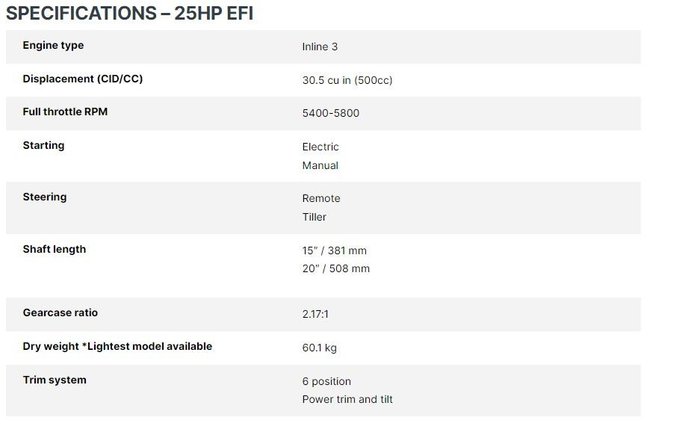Image resolution: width=700 pixels, height=436 pixels.
Task: Click the 2.17:1 gearcase ratio value
Action: pos(315,314)
